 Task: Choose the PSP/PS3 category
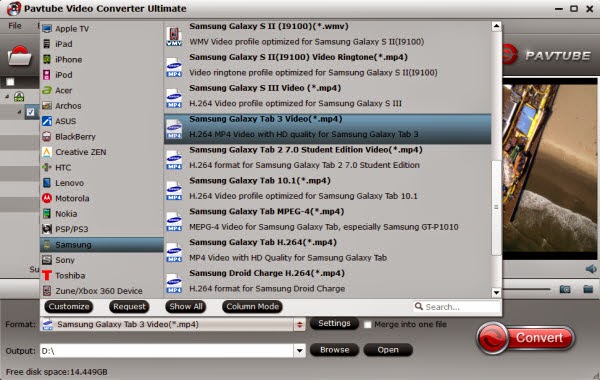coord(102,229)
